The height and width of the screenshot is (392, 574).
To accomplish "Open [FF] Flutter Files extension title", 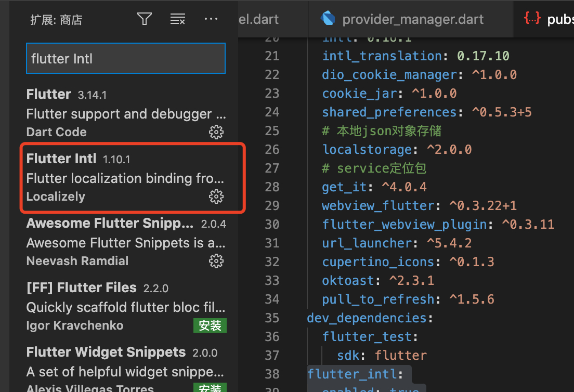I will [81, 288].
